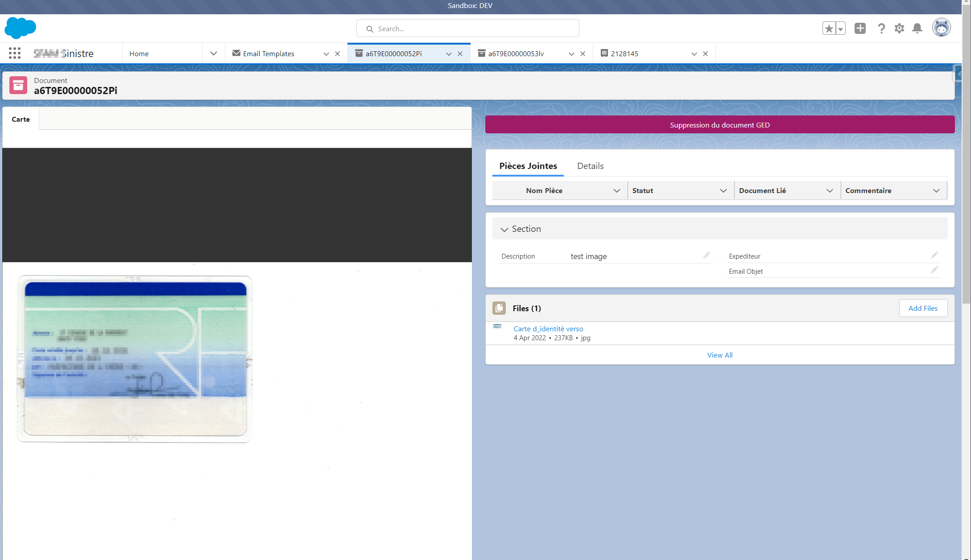Image resolution: width=971 pixels, height=560 pixels.
Task: Click the user profile avatar
Action: click(x=941, y=28)
